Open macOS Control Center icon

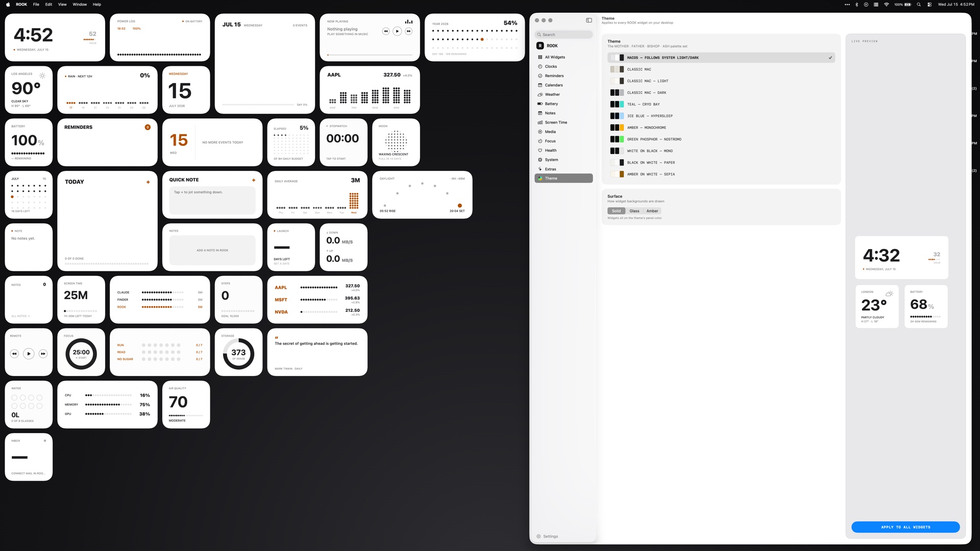click(x=929, y=4)
